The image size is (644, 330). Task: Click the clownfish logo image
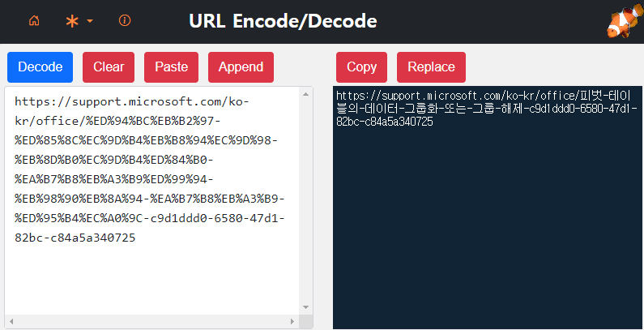coord(625,22)
